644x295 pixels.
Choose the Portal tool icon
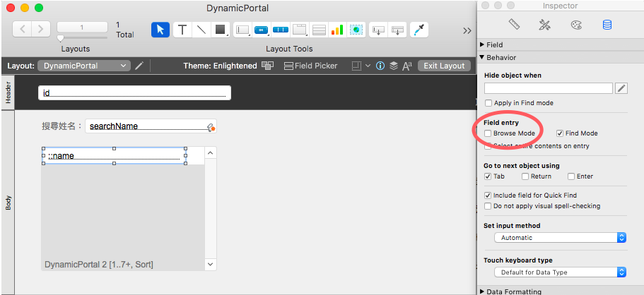click(x=319, y=30)
